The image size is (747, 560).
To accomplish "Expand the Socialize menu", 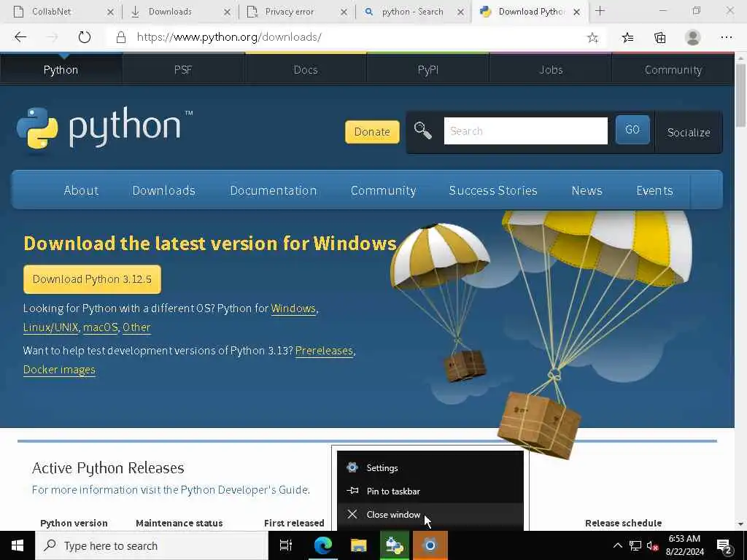I will click(689, 133).
